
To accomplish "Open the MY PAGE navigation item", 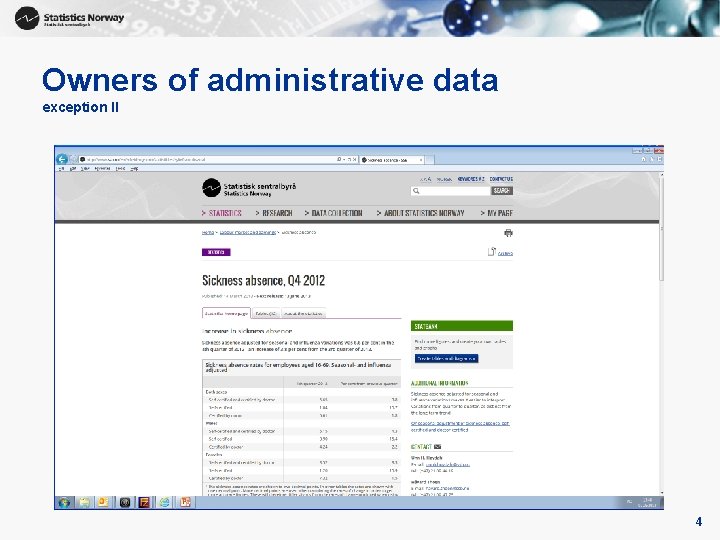I will click(x=496, y=213).
